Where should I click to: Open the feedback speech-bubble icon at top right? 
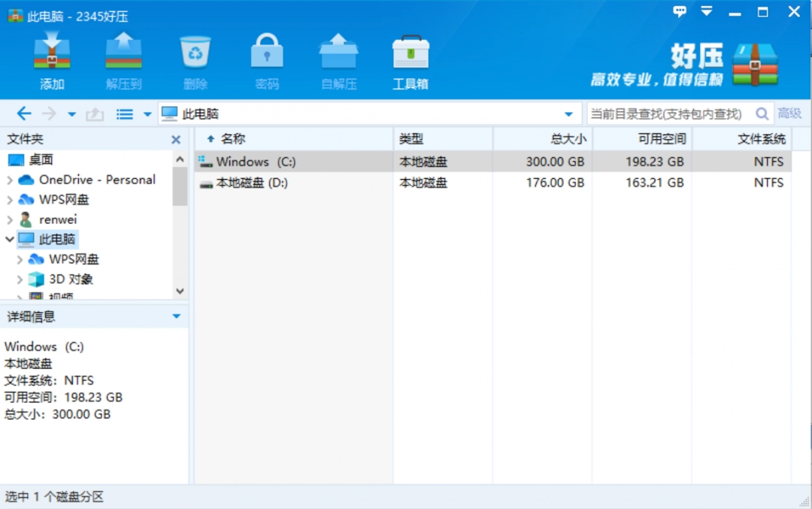click(679, 11)
